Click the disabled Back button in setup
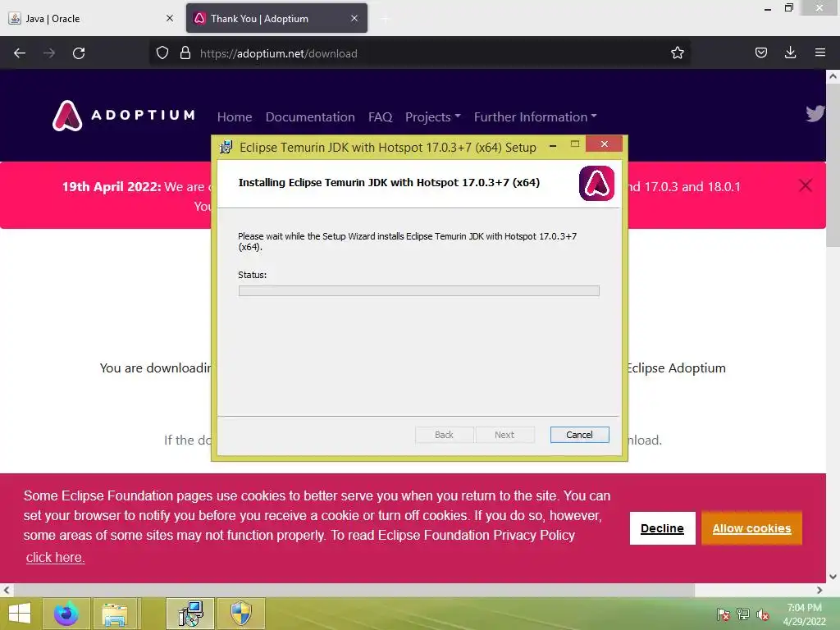This screenshot has width=840, height=630. point(444,435)
